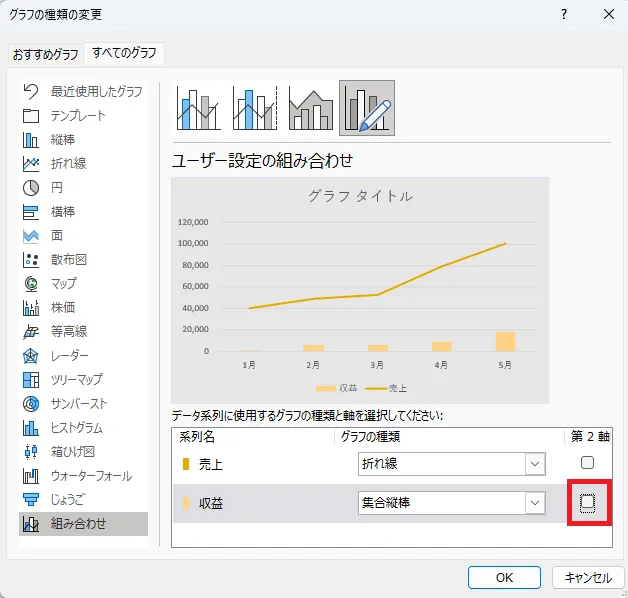Select the 収益 series name row

211,503
